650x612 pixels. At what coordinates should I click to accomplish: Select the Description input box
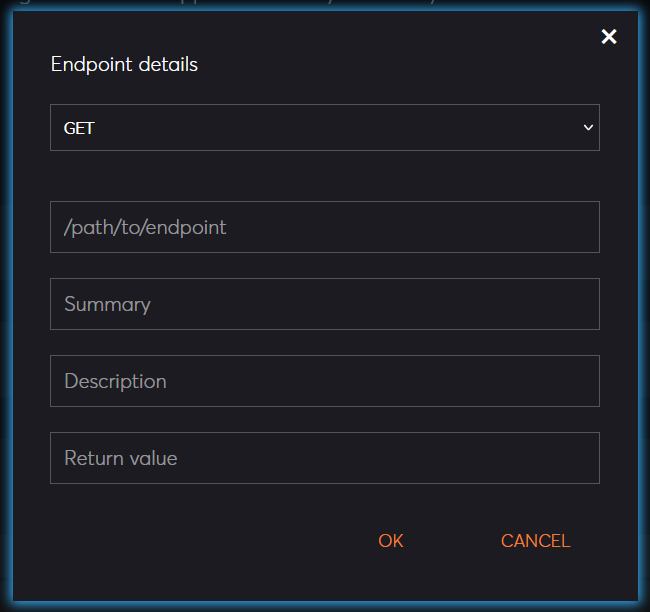324,381
